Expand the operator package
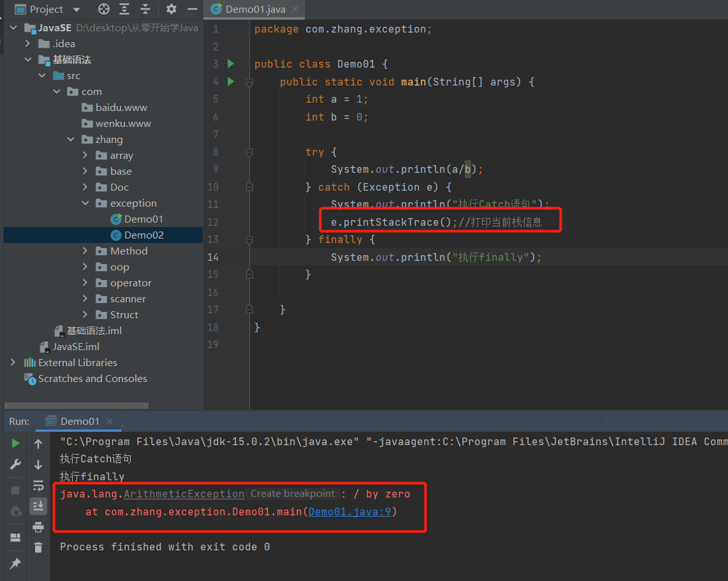 point(85,283)
